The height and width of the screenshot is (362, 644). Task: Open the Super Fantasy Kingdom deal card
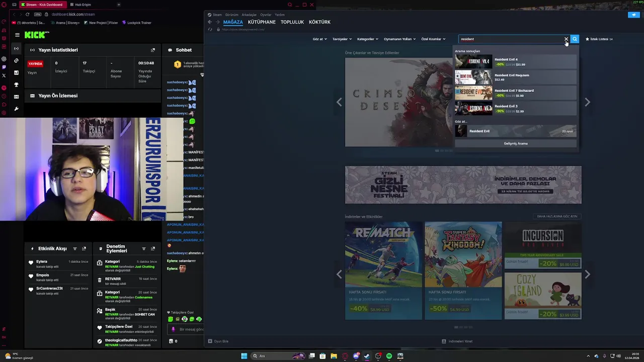tap(463, 270)
